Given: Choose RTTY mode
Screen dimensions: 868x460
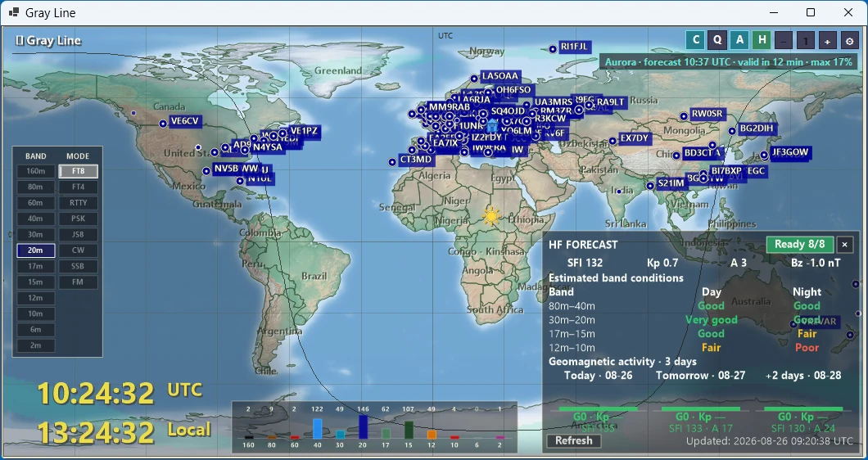Looking at the screenshot, I should pyautogui.click(x=78, y=203).
